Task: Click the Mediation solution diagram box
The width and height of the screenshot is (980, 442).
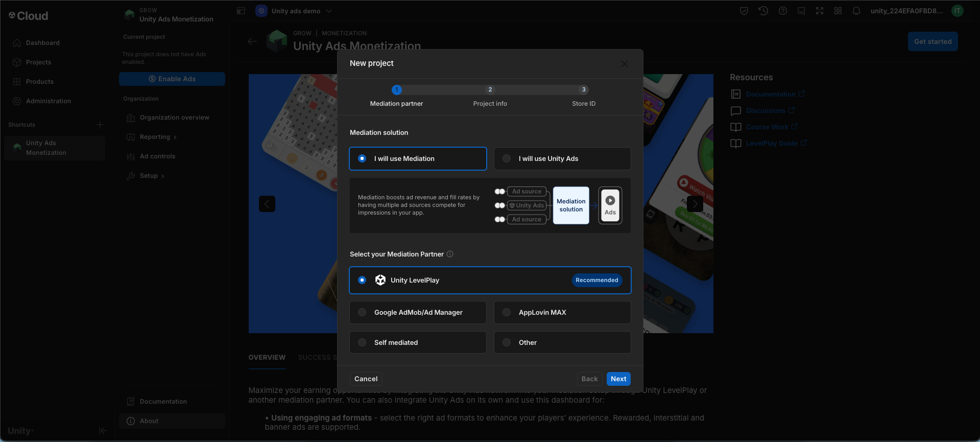Action: pos(571,205)
